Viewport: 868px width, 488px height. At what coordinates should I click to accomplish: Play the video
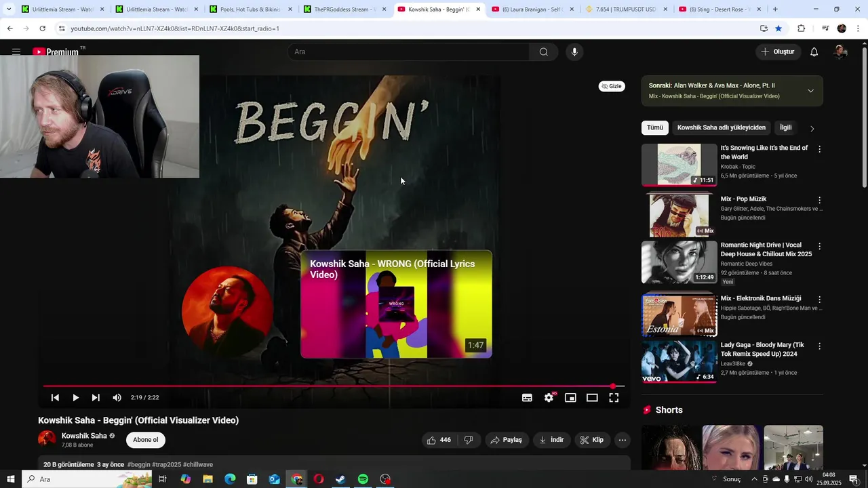pos(75,398)
